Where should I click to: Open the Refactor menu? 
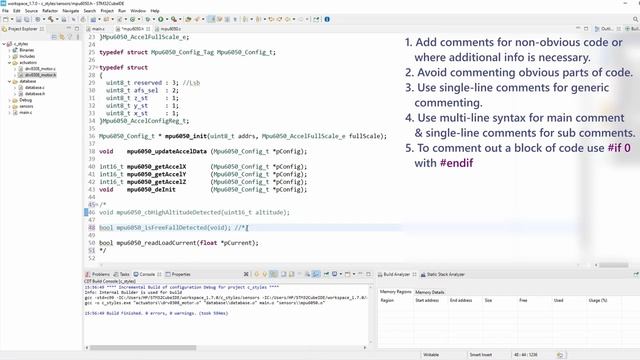pyautogui.click(x=50, y=11)
